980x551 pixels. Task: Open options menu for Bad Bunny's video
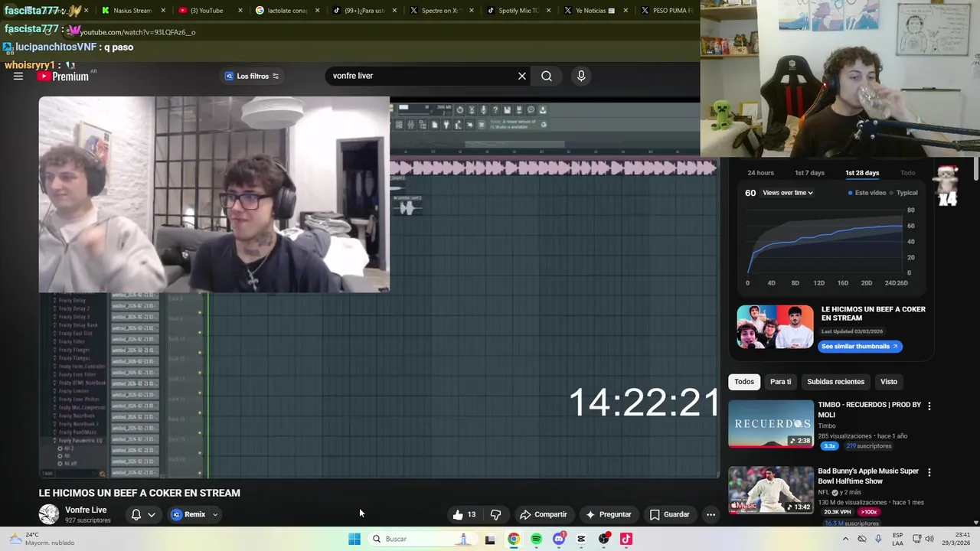(929, 472)
